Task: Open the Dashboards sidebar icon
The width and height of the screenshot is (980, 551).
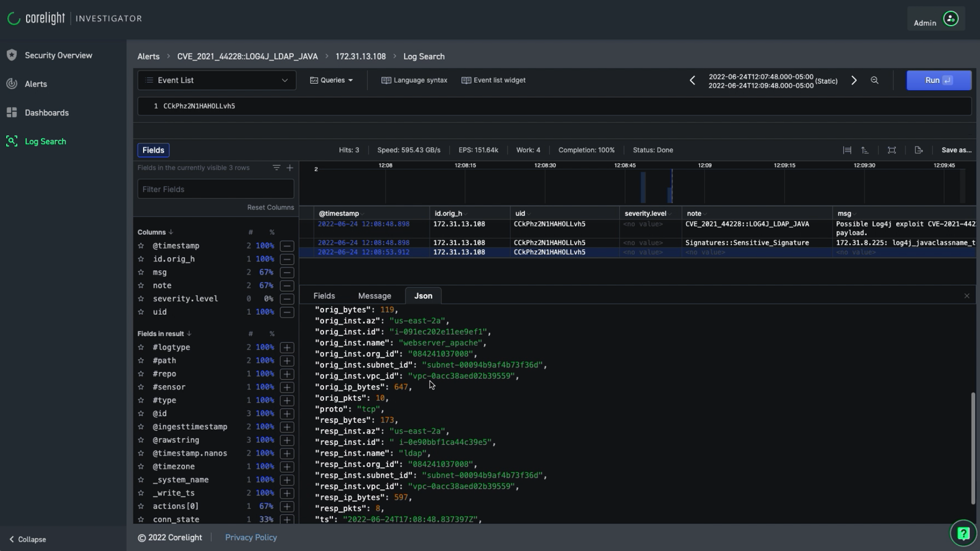Action: [x=12, y=112]
